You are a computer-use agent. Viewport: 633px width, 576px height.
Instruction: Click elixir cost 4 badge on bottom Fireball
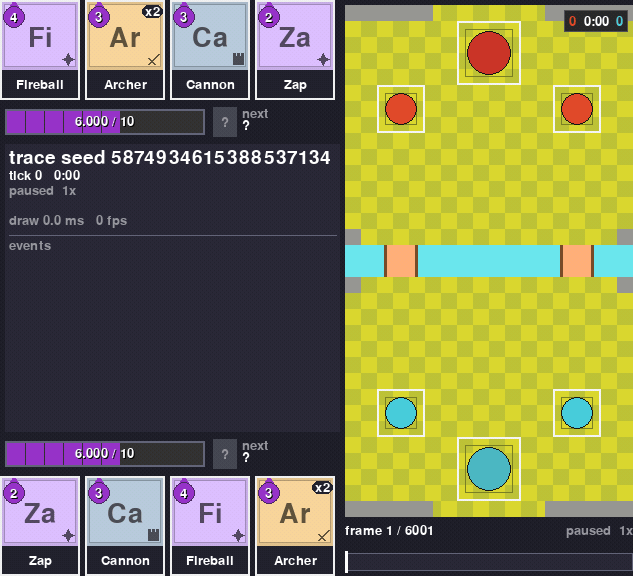[184, 493]
